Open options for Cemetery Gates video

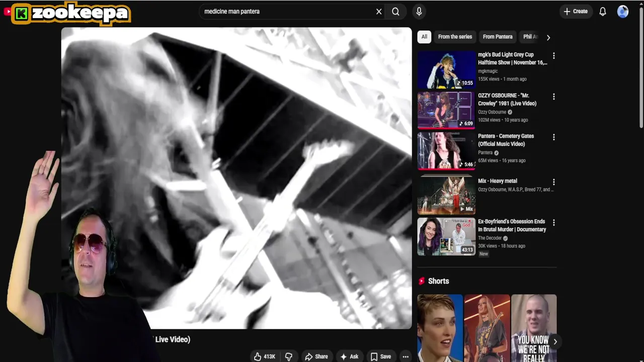pos(554,137)
